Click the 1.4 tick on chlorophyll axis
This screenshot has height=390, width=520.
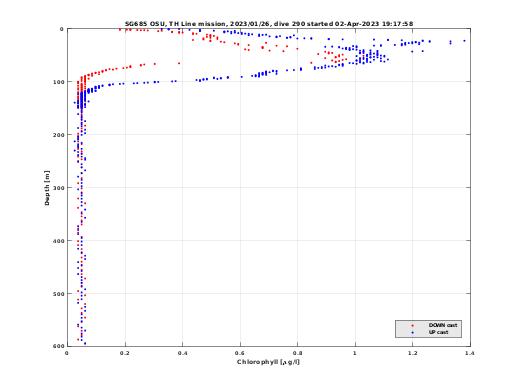tap(469, 353)
